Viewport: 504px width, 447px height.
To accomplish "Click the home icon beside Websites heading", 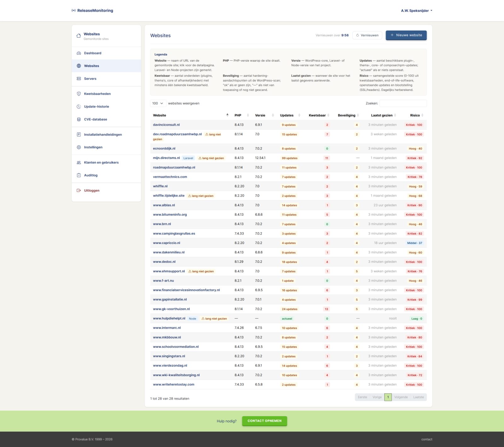I will [79, 36].
